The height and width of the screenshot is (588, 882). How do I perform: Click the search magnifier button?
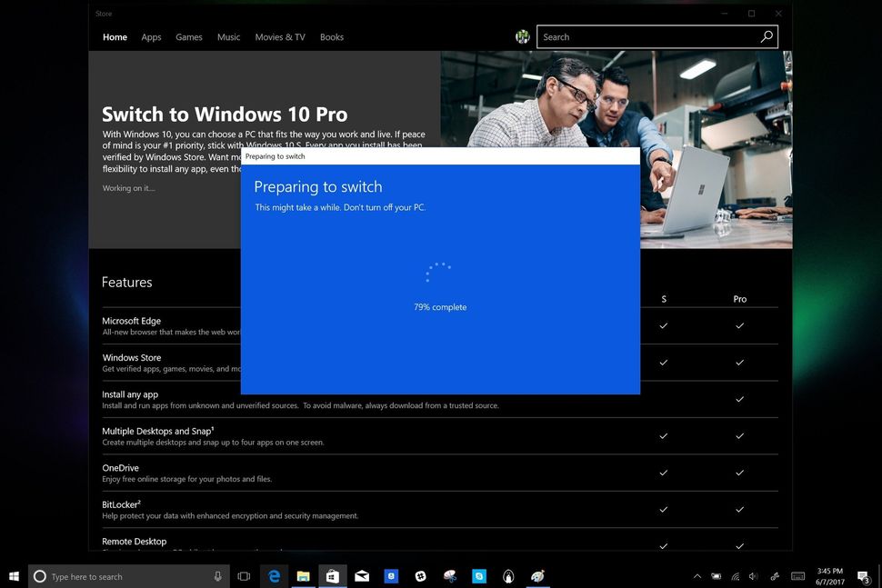[767, 36]
